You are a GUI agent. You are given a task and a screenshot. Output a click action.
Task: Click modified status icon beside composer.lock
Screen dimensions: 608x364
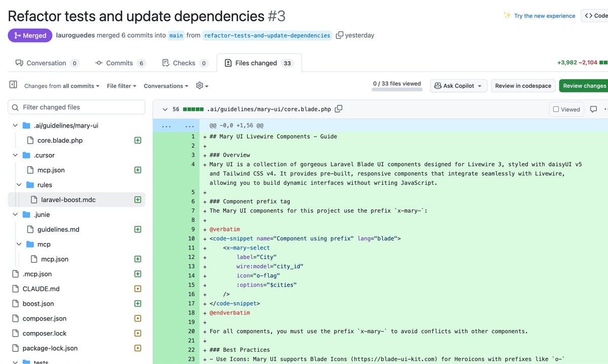137,333
